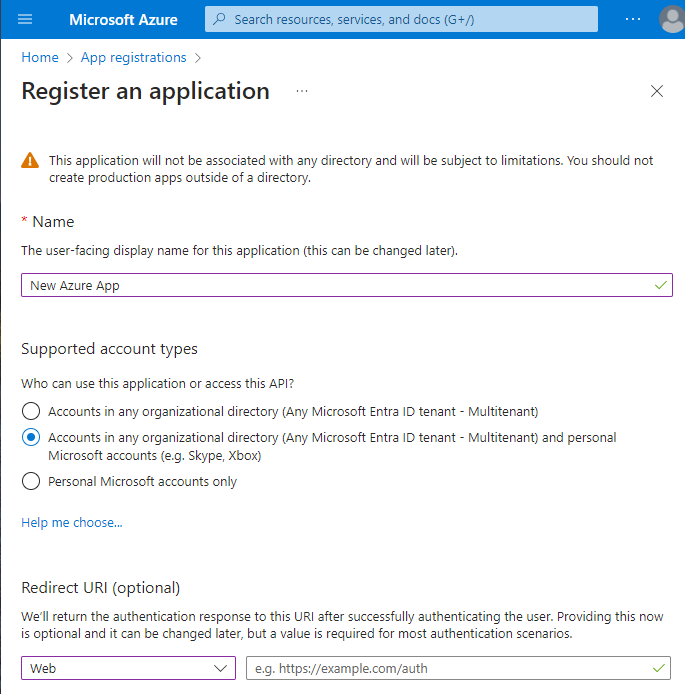Click the Register an application title
Viewport: 685px width, 694px height.
(146, 91)
